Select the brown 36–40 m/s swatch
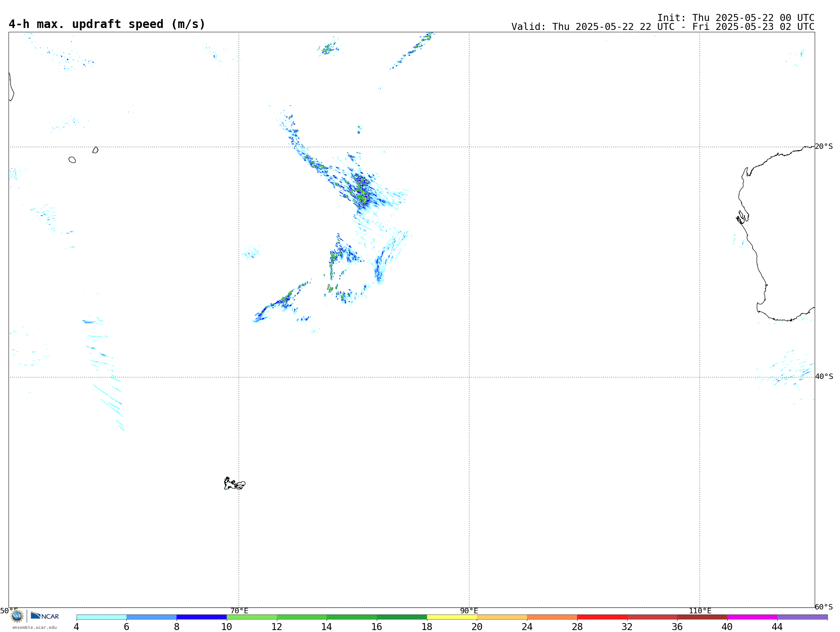840x632 pixels. pos(702,617)
